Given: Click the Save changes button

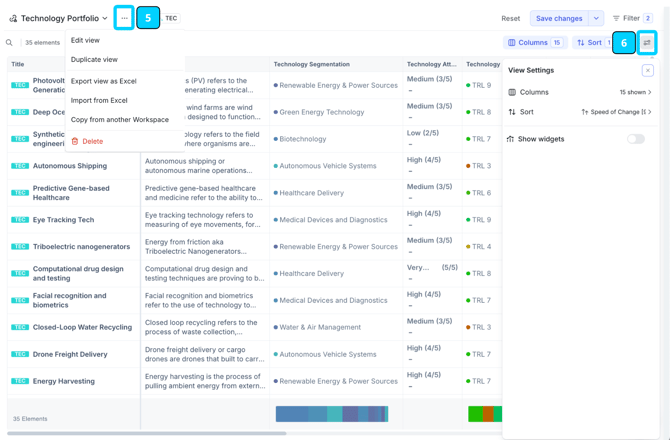Looking at the screenshot, I should (559, 18).
